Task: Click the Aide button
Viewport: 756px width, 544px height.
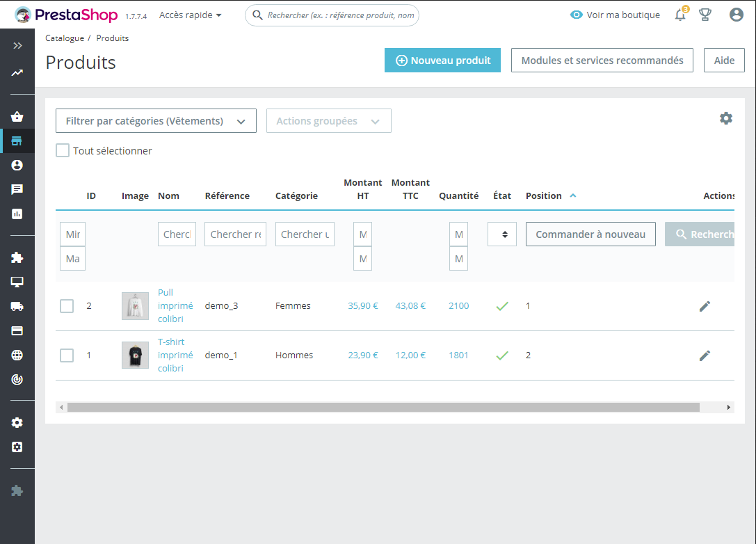Action: [x=724, y=61]
